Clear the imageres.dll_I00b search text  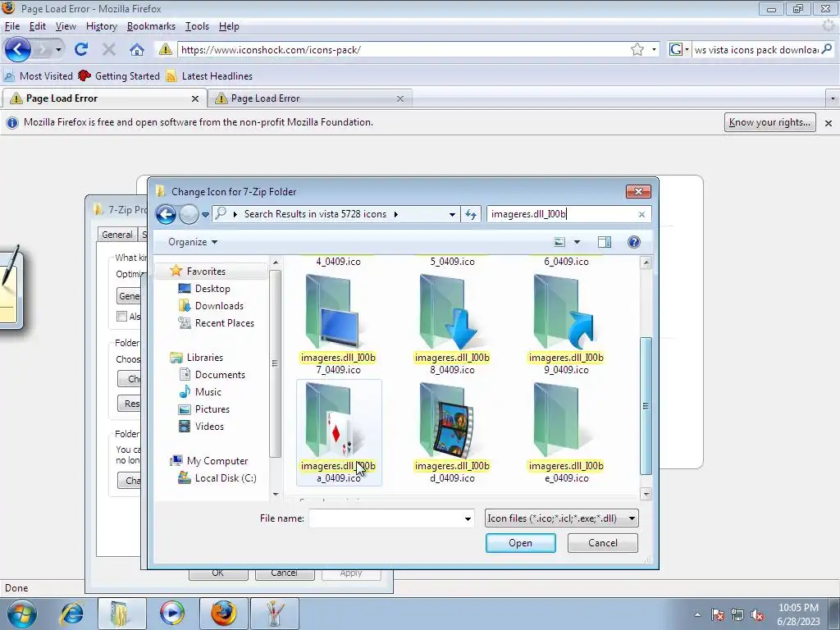click(641, 214)
